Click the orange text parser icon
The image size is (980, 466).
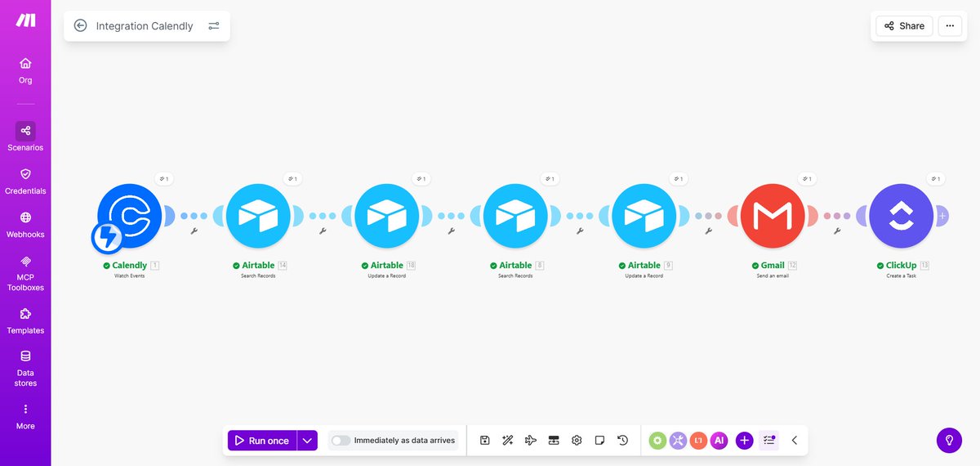698,440
